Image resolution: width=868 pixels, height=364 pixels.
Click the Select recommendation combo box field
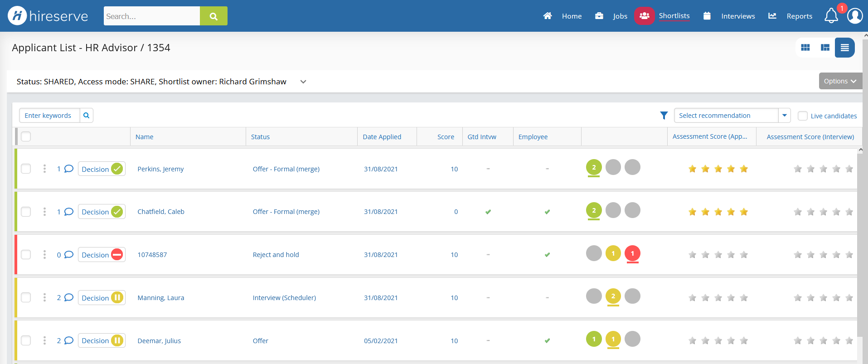pyautogui.click(x=726, y=116)
